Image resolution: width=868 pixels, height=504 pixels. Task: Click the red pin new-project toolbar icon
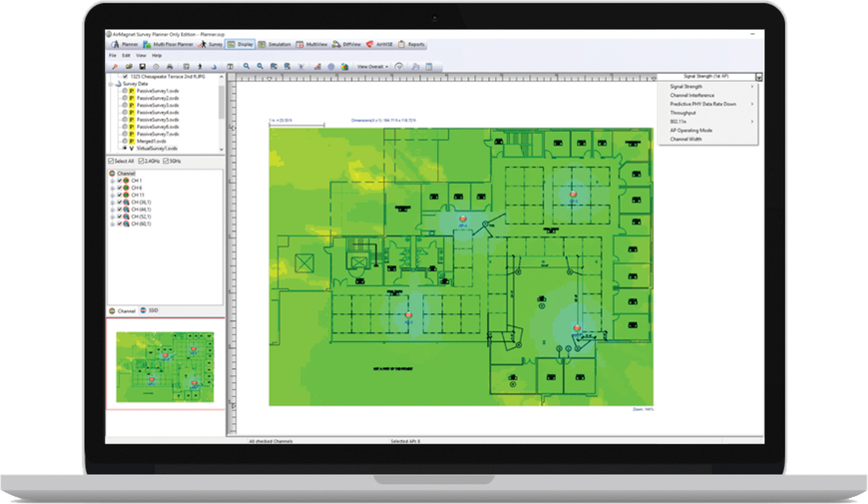point(114,67)
